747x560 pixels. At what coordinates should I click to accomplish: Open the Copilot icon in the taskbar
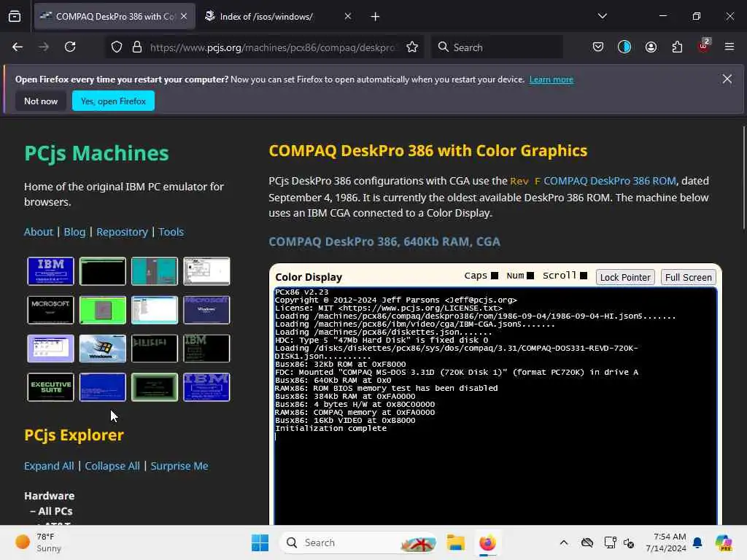click(724, 542)
